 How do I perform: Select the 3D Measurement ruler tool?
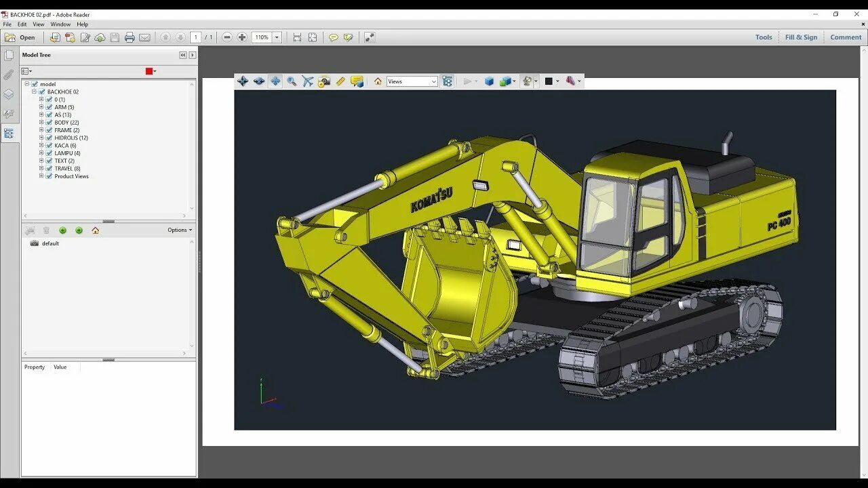340,81
